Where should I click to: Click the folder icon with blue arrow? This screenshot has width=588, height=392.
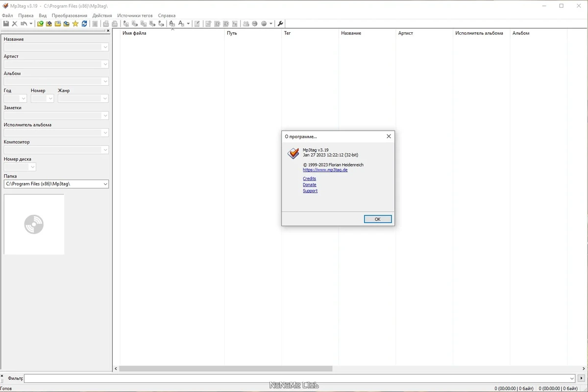coord(67,23)
